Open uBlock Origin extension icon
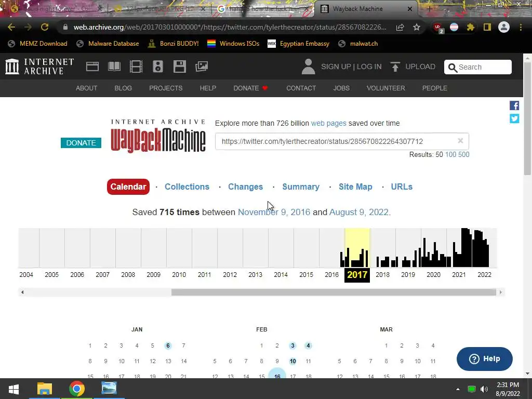532x399 pixels. pyautogui.click(x=437, y=28)
